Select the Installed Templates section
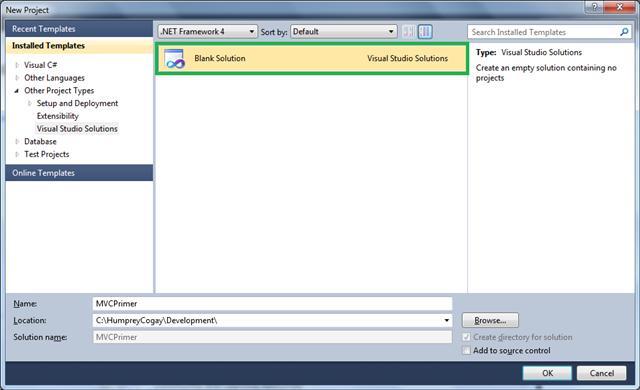The height and width of the screenshot is (390, 640). 79,46
